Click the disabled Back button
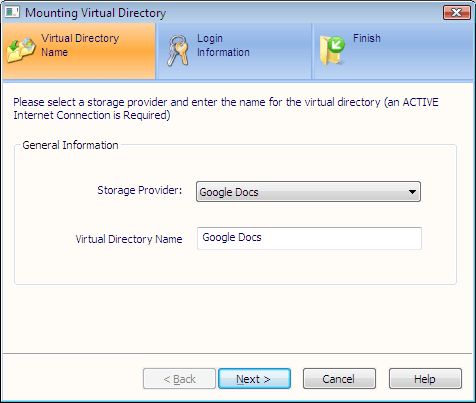Screen dimensions: 476x403 coord(179,379)
